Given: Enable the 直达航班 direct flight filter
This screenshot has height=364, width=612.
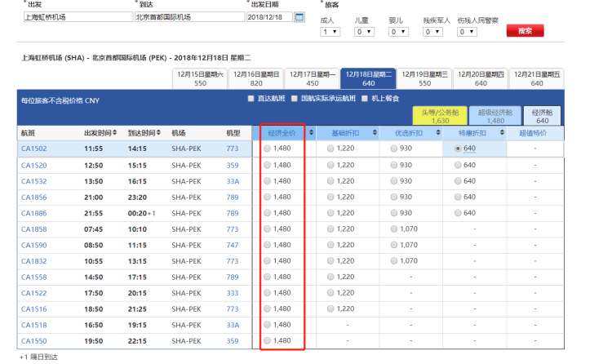Looking at the screenshot, I should click(x=251, y=99).
